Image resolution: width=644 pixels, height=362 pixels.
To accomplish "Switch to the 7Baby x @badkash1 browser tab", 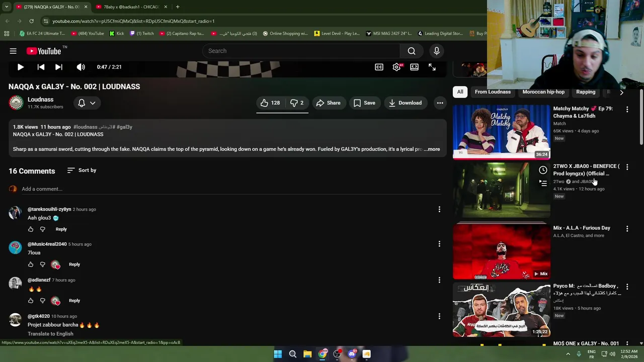I will point(131,7).
